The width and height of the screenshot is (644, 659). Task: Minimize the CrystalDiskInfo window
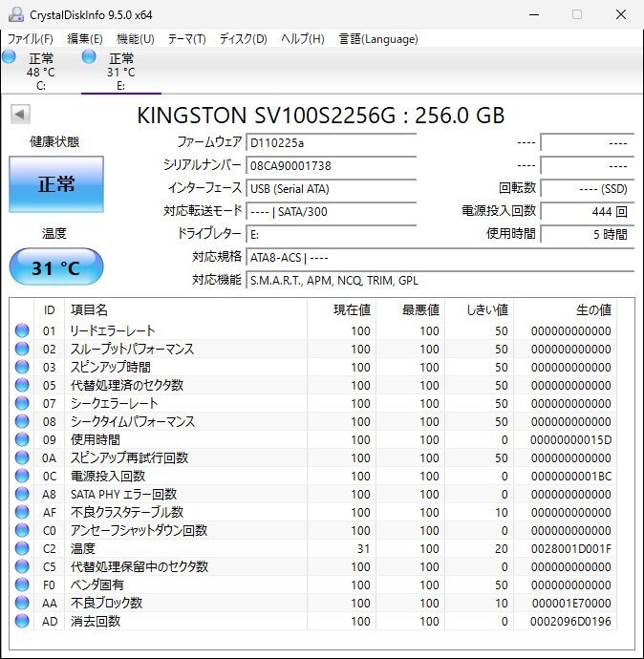click(x=534, y=14)
